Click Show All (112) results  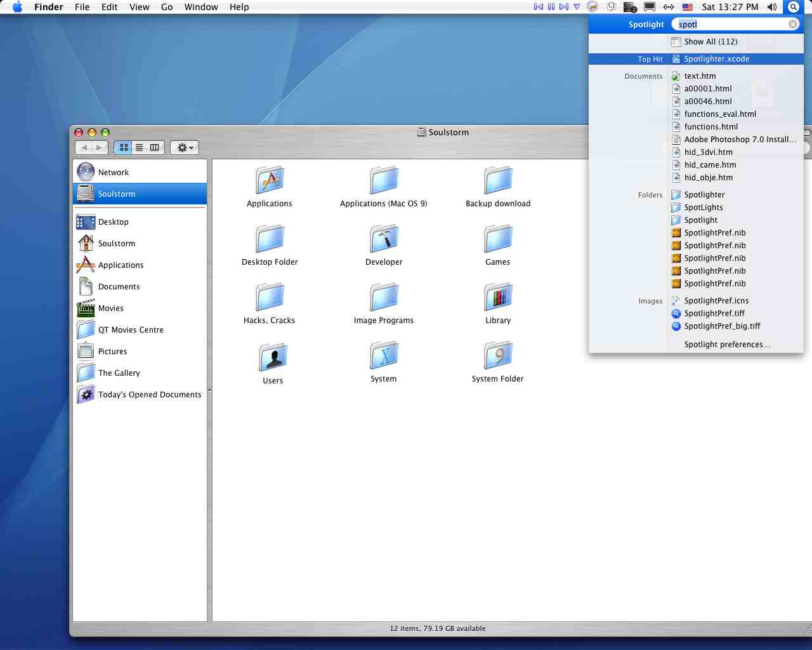pyautogui.click(x=710, y=42)
